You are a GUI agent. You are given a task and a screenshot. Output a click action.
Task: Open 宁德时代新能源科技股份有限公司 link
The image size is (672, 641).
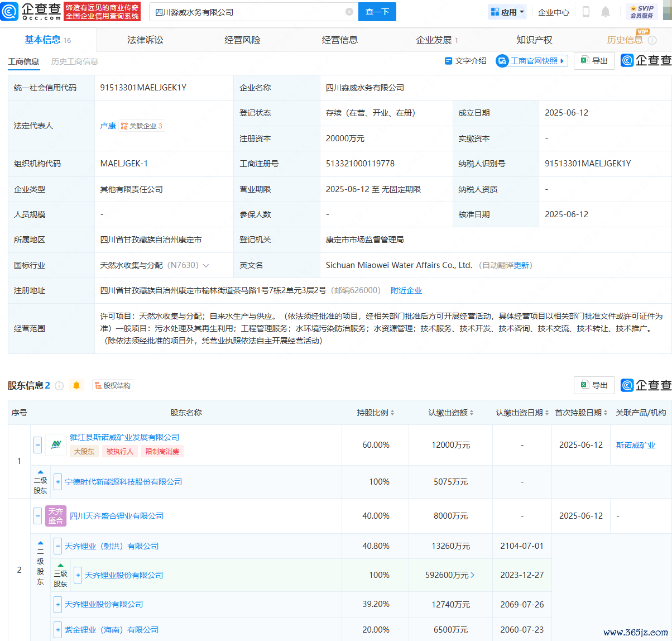[123, 482]
